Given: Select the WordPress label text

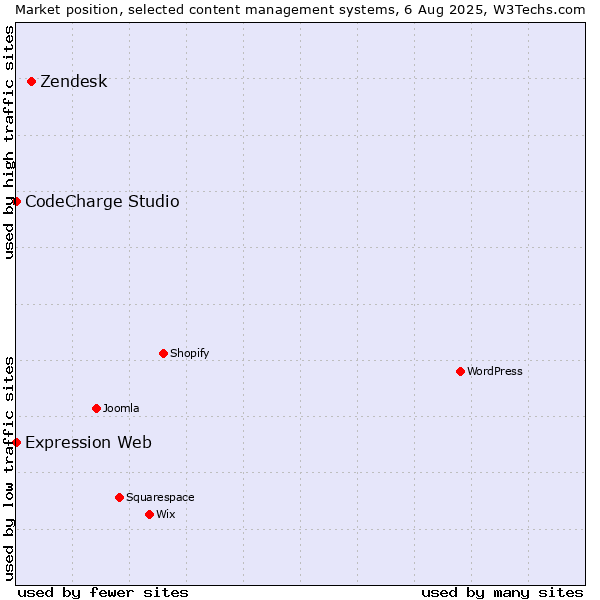Looking at the screenshot, I should pyautogui.click(x=495, y=371).
